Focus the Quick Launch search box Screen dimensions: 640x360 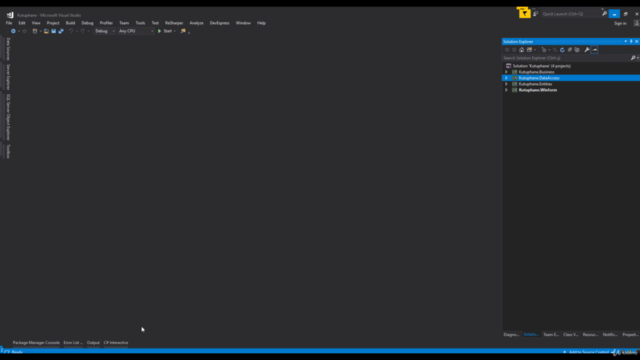tap(571, 14)
